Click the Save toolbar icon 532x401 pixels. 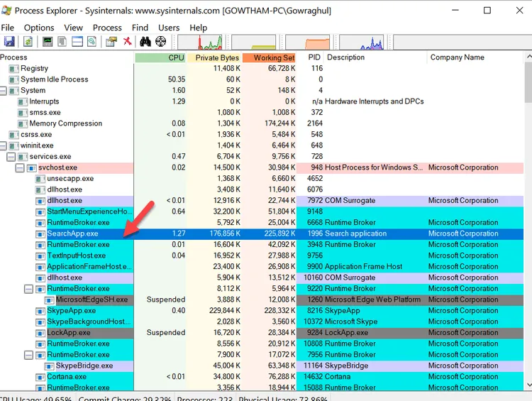tap(9, 41)
